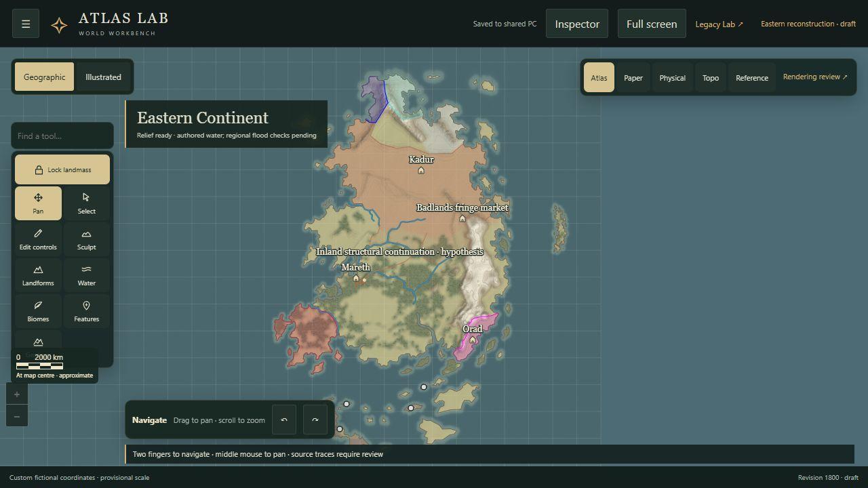
Task: Select the Physical rendering tab
Action: coord(673,77)
